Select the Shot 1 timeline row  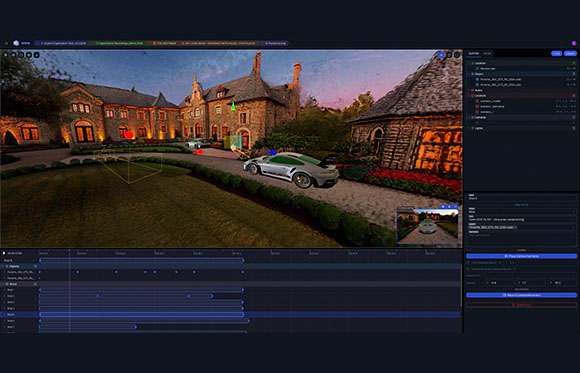(231, 290)
